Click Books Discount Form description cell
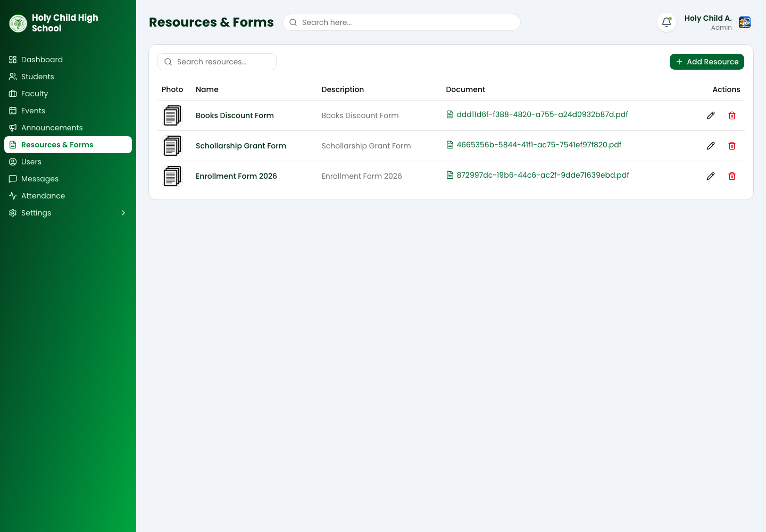Image resolution: width=766 pixels, height=532 pixels. coord(360,115)
